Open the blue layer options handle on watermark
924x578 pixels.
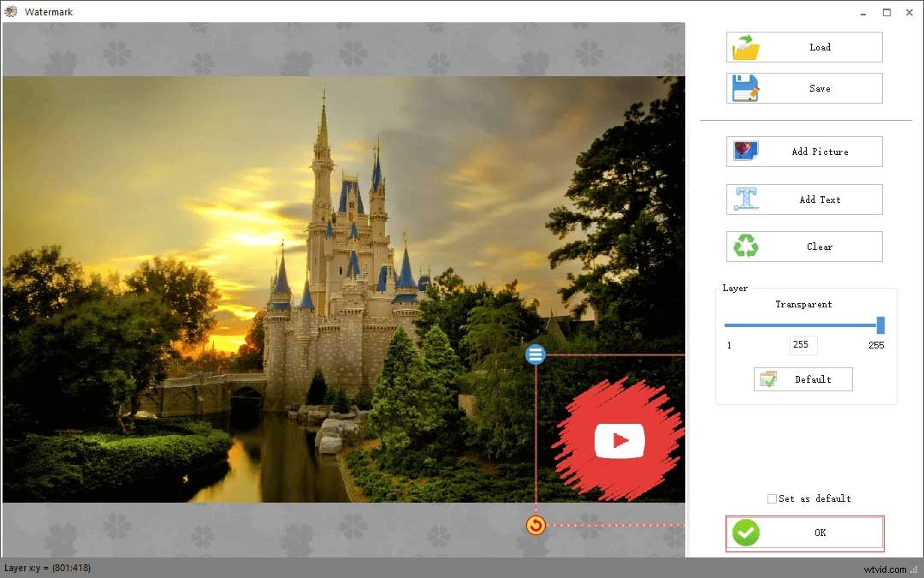tap(536, 354)
